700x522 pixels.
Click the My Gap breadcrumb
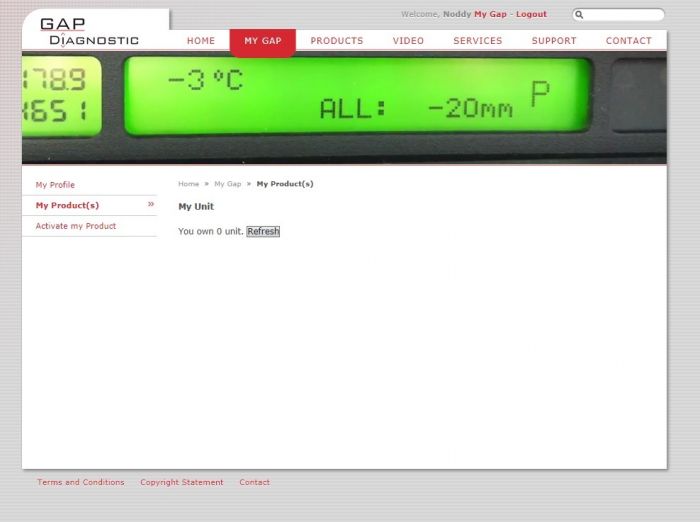[x=228, y=184]
